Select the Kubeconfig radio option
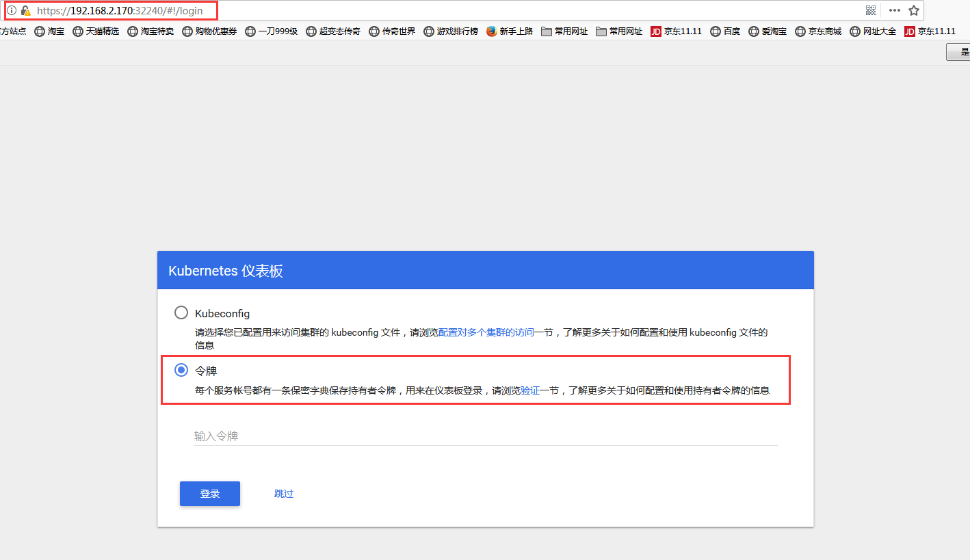 point(181,312)
